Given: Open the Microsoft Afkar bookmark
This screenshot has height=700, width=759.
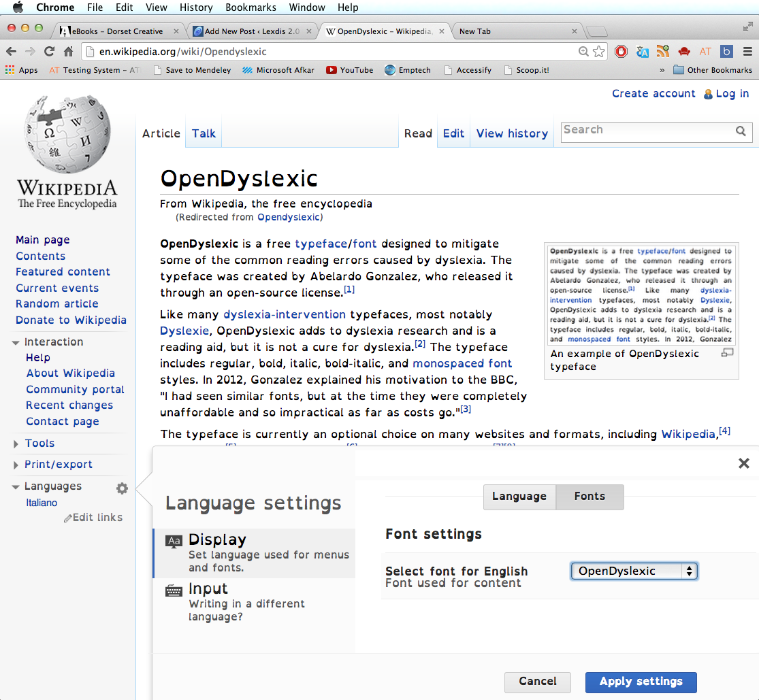Looking at the screenshot, I should (278, 70).
